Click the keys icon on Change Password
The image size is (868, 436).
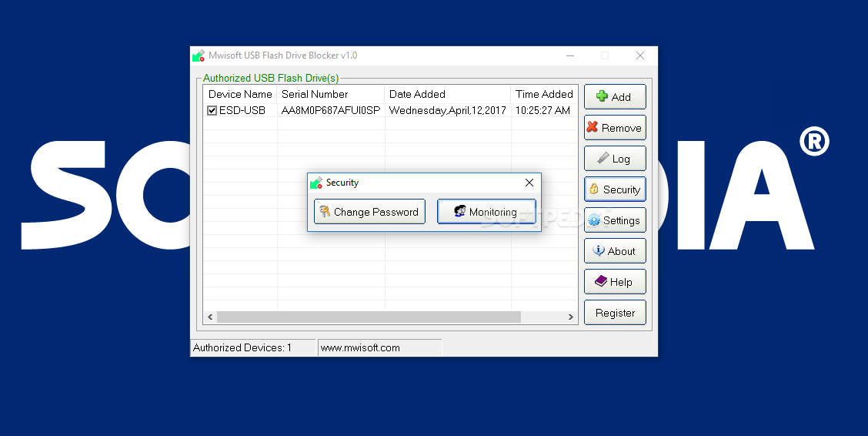click(325, 211)
